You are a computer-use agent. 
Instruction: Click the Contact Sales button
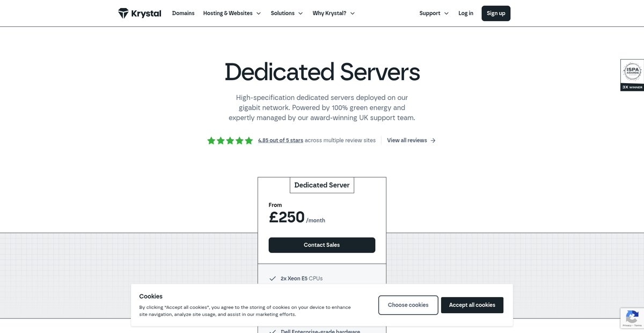click(322, 245)
